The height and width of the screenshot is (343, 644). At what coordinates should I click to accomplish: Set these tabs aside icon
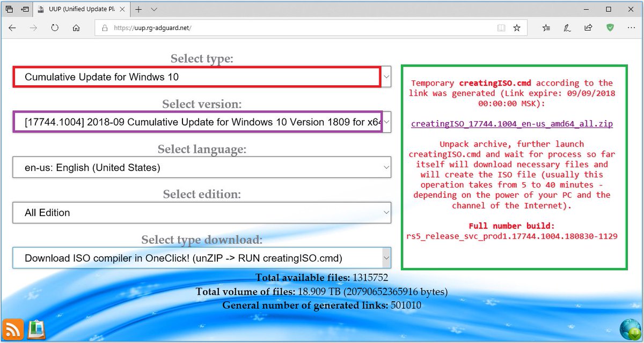tap(25, 9)
